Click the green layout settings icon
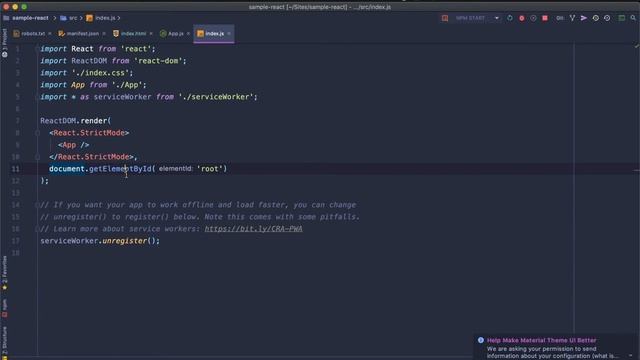Image resolution: width=640 pixels, height=360 pixels. tap(621, 18)
